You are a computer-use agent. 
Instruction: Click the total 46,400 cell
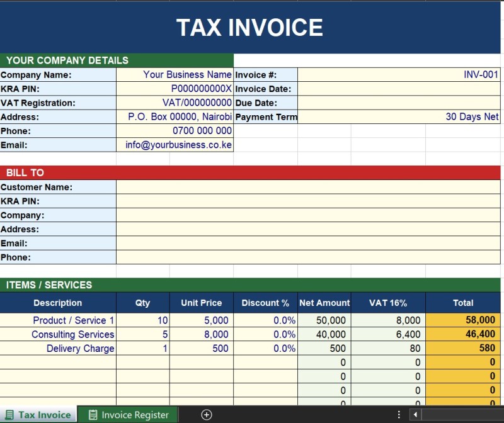pyautogui.click(x=463, y=334)
